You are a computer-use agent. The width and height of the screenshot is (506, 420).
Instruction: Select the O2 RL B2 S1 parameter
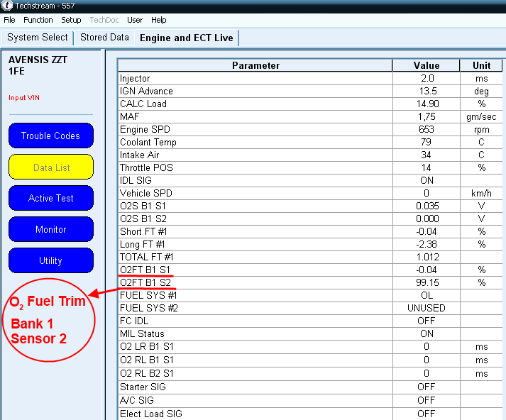pos(310,373)
